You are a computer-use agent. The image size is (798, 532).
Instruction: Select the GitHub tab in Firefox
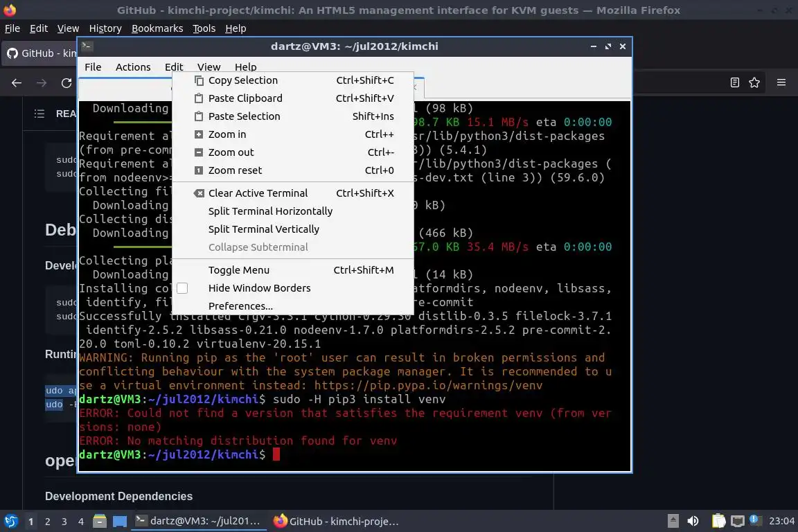pyautogui.click(x=41, y=53)
